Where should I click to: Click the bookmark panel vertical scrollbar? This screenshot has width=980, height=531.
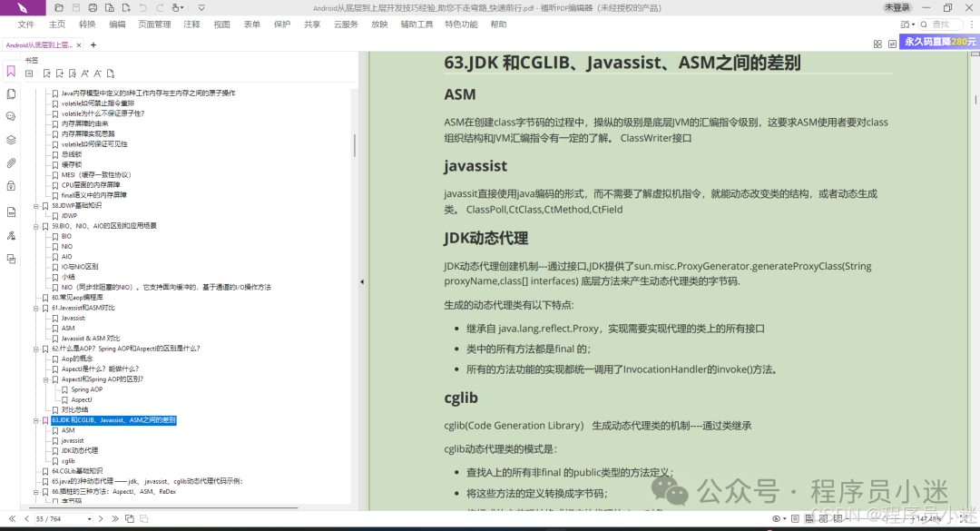tap(355, 145)
